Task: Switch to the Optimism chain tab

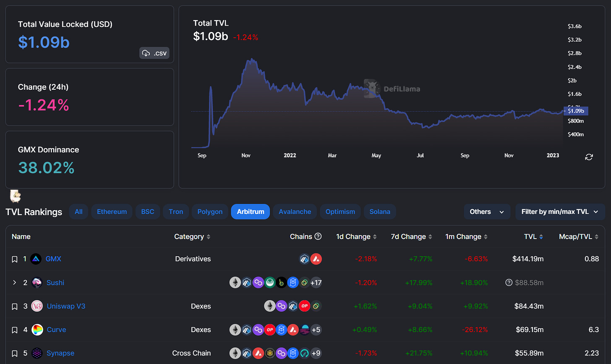Action: [x=340, y=212]
